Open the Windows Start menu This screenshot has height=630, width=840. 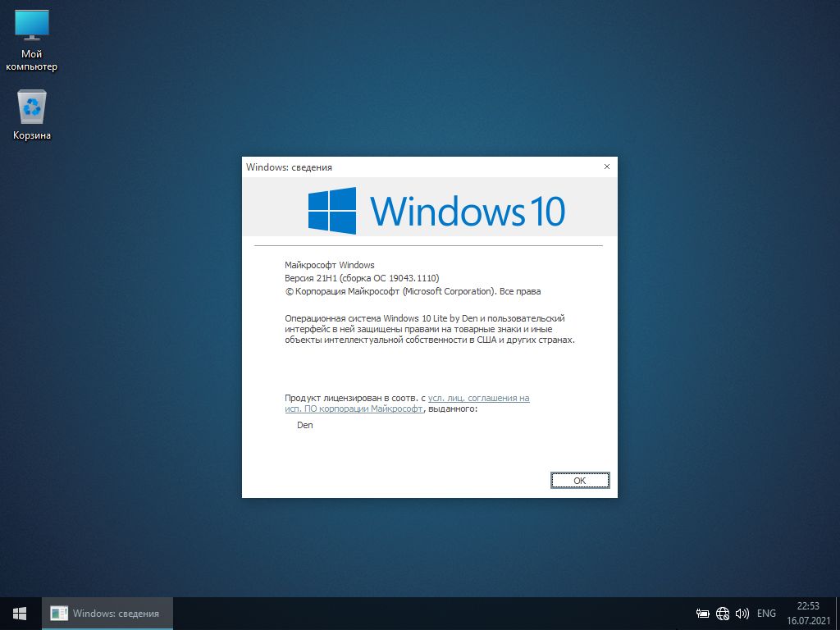pyautogui.click(x=20, y=614)
